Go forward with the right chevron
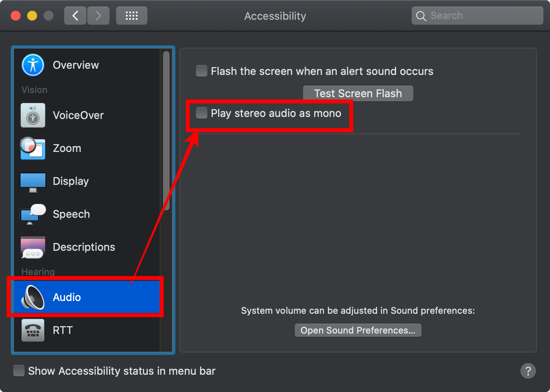Screen dimensions: 550x392 click(98, 16)
